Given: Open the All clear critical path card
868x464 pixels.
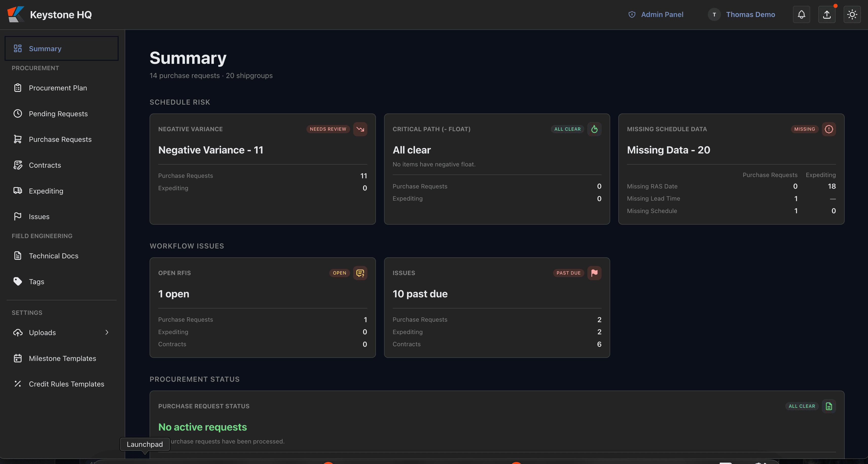Looking at the screenshot, I should click(497, 169).
